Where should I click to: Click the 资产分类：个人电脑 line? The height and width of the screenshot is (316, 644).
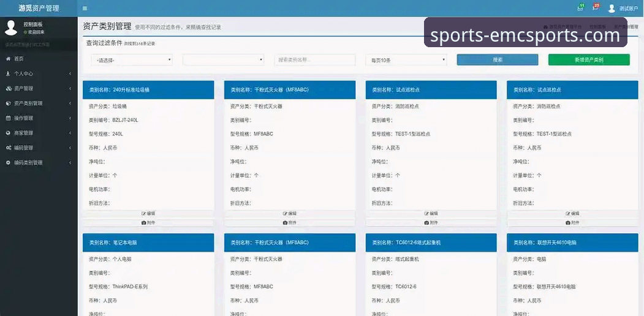(110, 260)
